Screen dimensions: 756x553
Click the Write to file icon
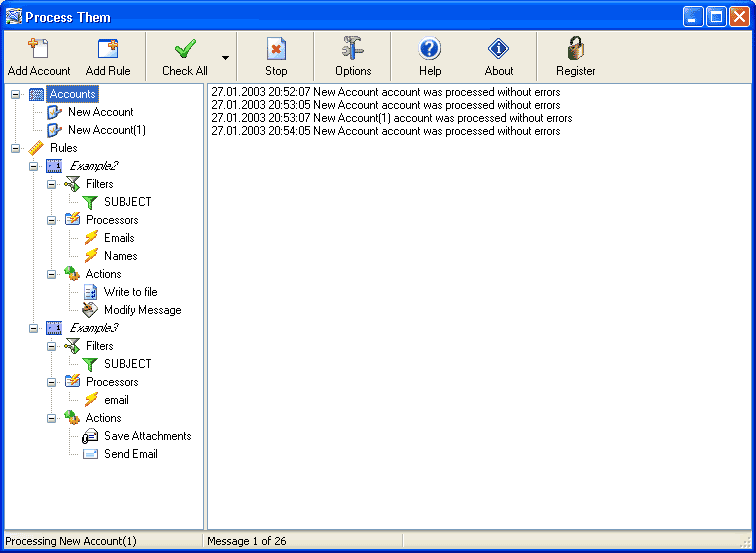[x=90, y=292]
